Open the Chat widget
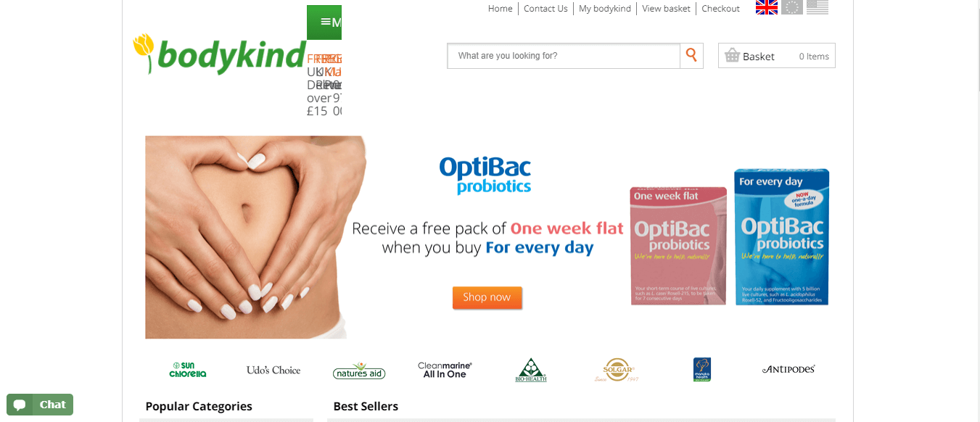 pos(40,405)
